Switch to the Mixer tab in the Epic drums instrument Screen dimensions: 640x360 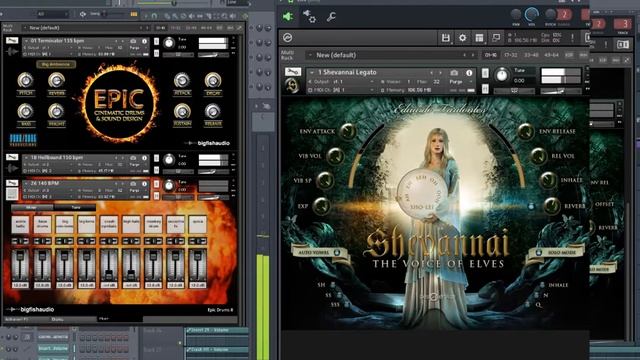tap(31, 207)
